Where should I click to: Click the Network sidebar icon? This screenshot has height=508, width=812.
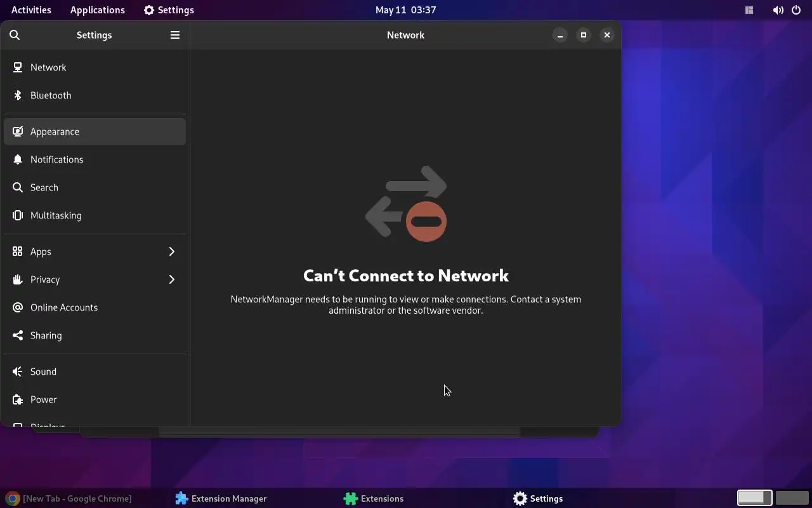click(x=18, y=67)
